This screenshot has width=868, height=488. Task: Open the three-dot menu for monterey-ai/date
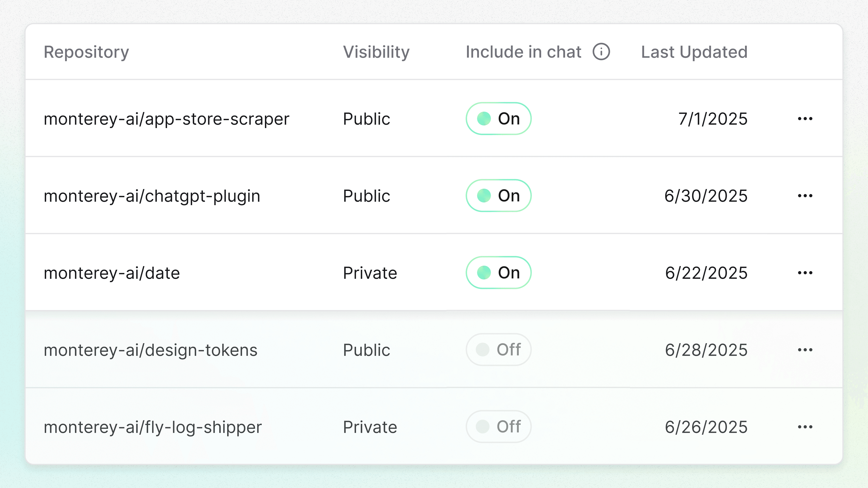click(805, 273)
